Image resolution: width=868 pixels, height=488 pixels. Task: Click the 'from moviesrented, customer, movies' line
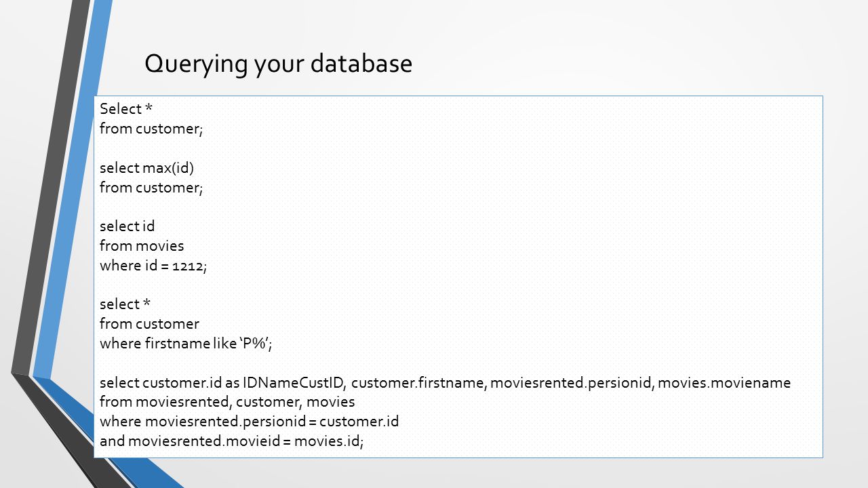(227, 402)
